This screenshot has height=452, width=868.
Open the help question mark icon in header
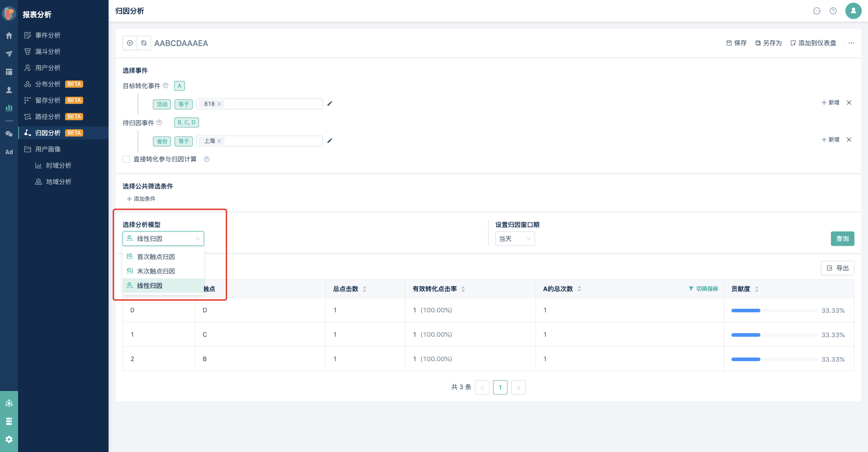click(x=833, y=11)
